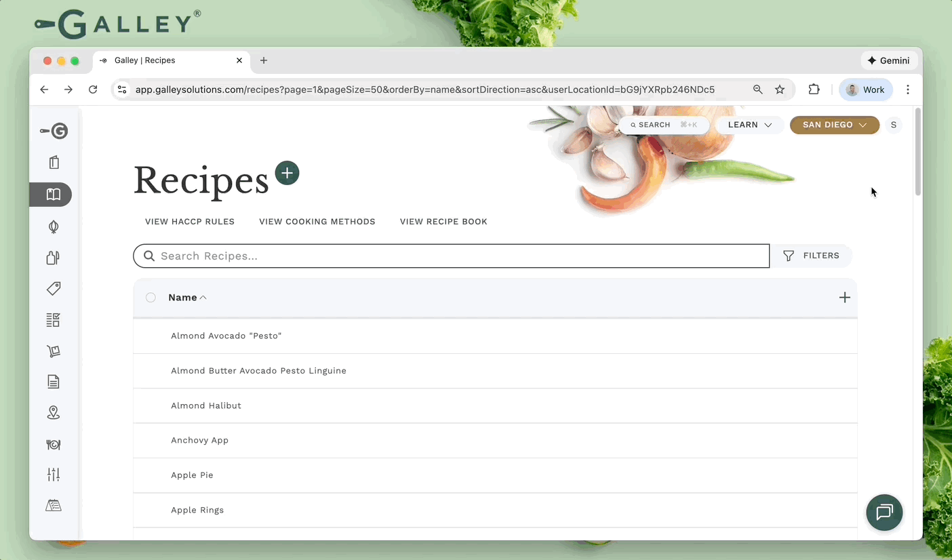Screen dimensions: 952x560
Task: Open the hand truck purchasing sidebar icon
Action: click(54, 351)
